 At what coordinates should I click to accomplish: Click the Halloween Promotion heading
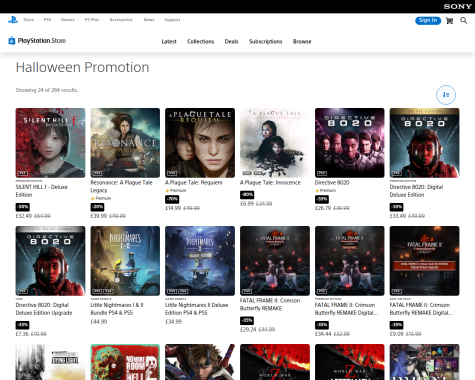click(x=82, y=67)
